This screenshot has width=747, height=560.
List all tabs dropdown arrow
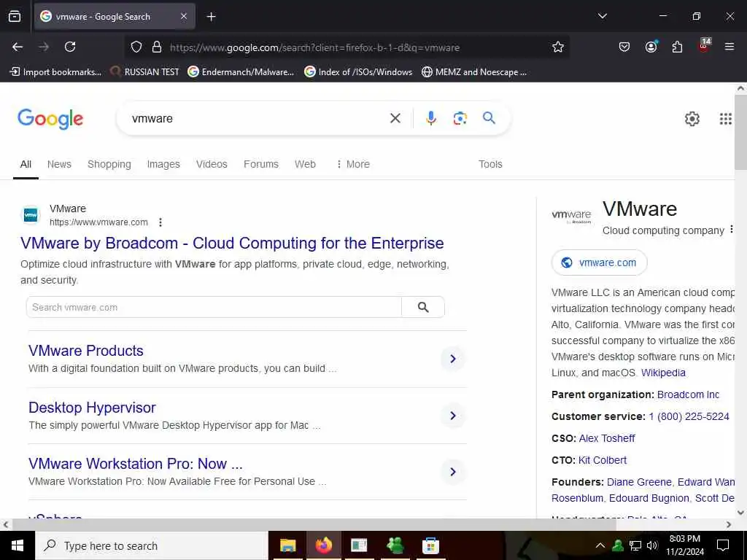point(602,16)
